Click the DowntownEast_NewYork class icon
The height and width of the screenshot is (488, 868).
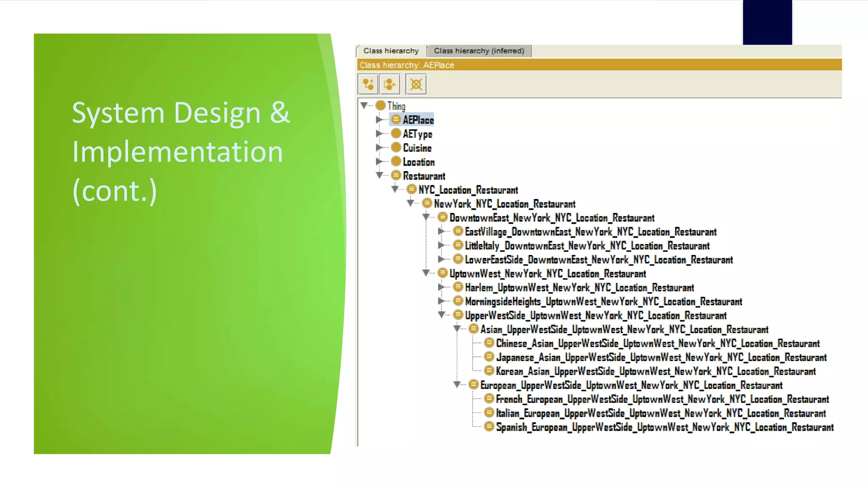point(442,217)
